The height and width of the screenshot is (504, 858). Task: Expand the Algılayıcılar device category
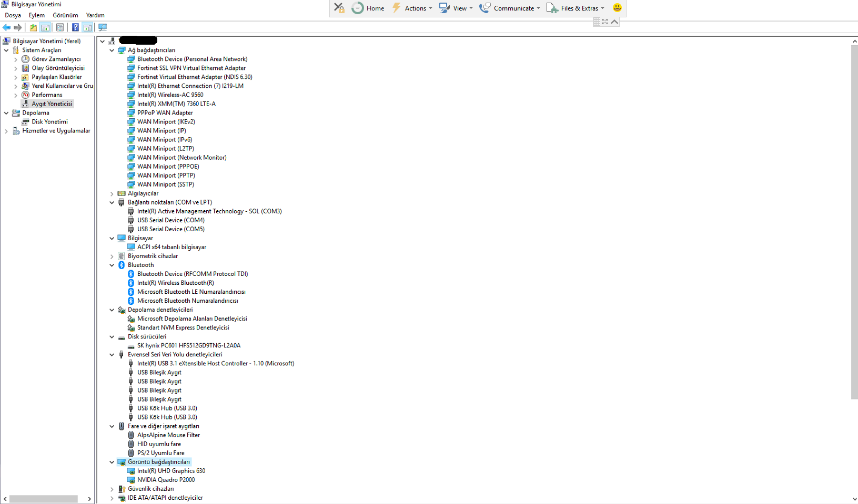point(112,193)
